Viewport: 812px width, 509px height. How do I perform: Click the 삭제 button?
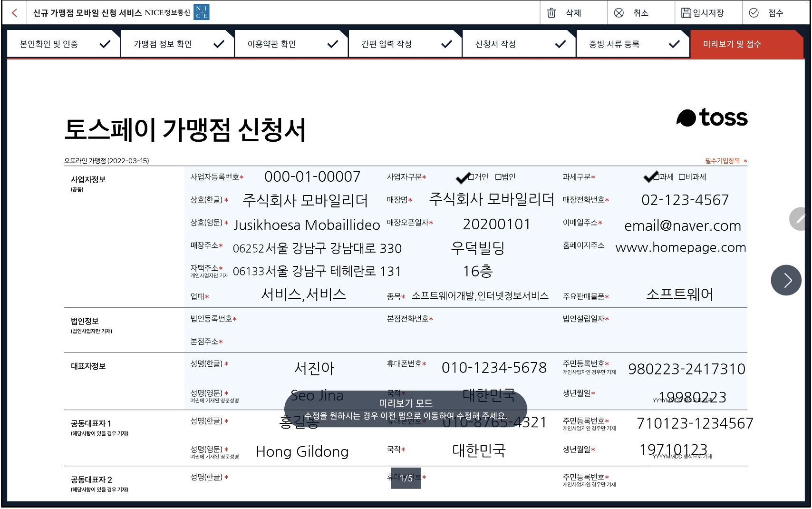coord(574,13)
